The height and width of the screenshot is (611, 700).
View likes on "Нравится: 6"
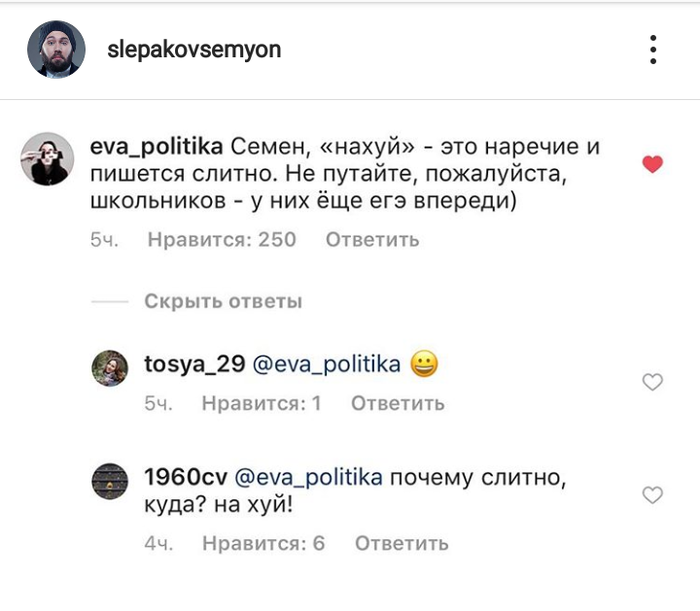click(263, 544)
